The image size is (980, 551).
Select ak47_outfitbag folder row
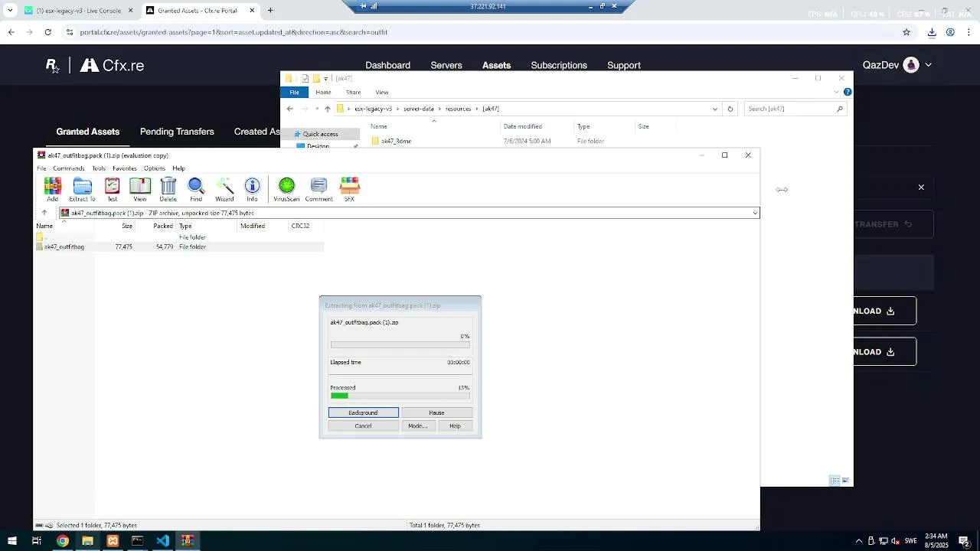point(179,246)
